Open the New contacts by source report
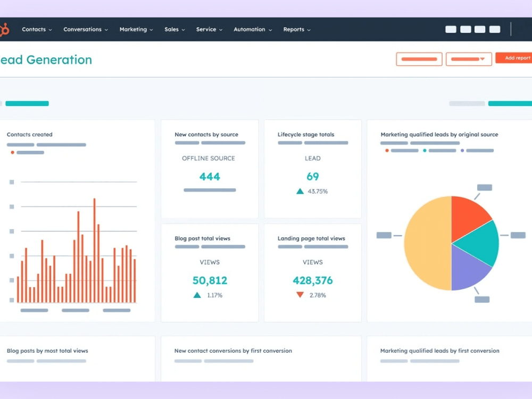532x399 pixels. (206, 135)
